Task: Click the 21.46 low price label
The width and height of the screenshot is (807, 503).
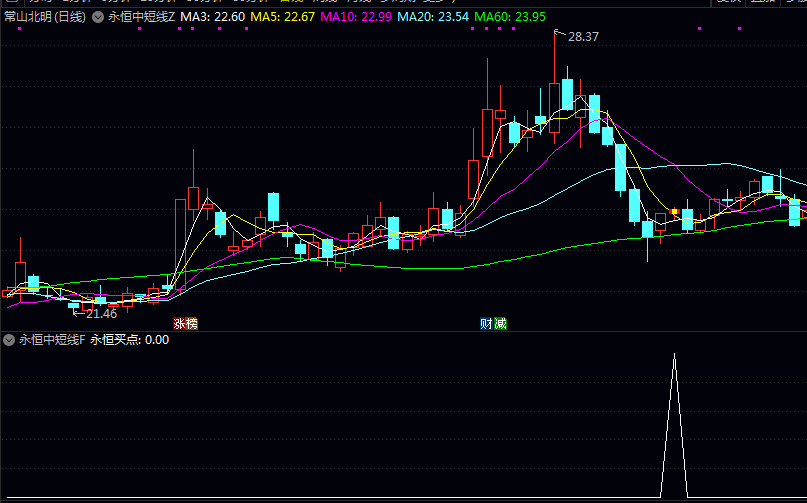Action: click(101, 314)
